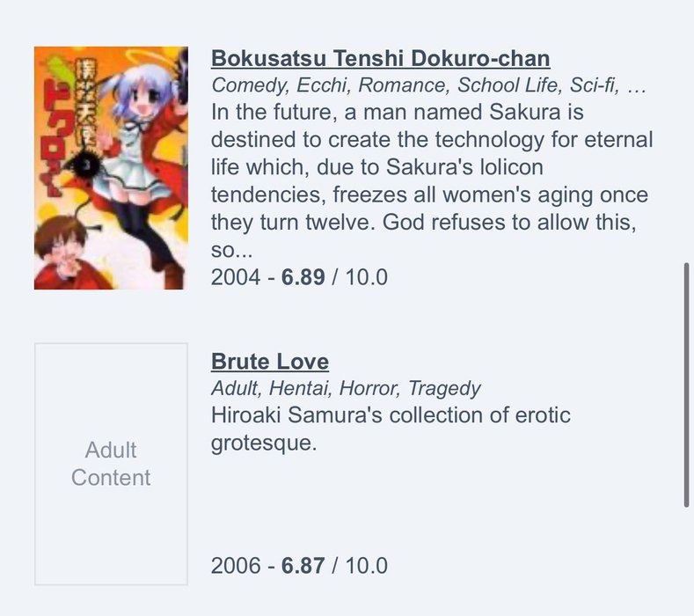Click the 6.89 rating score

(x=303, y=277)
